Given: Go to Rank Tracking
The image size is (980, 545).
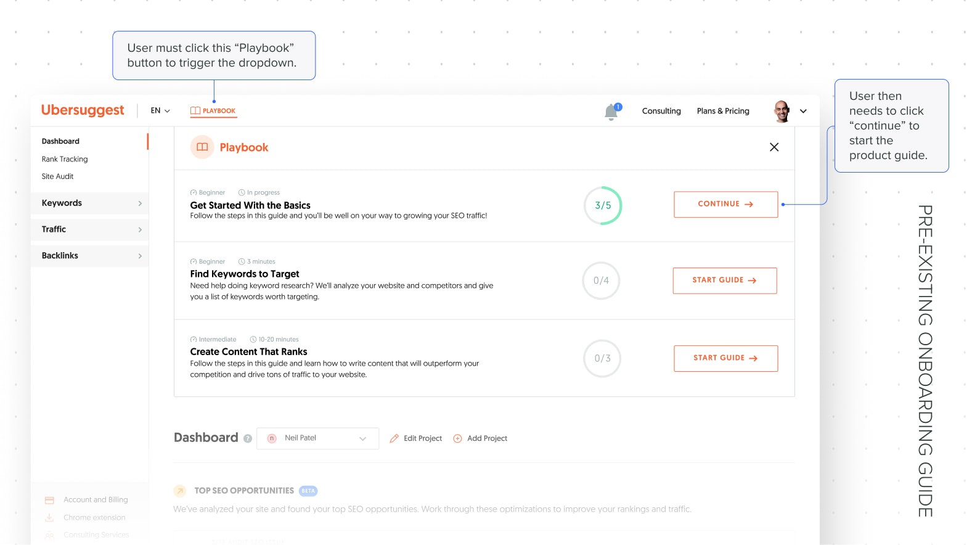Looking at the screenshot, I should (65, 159).
